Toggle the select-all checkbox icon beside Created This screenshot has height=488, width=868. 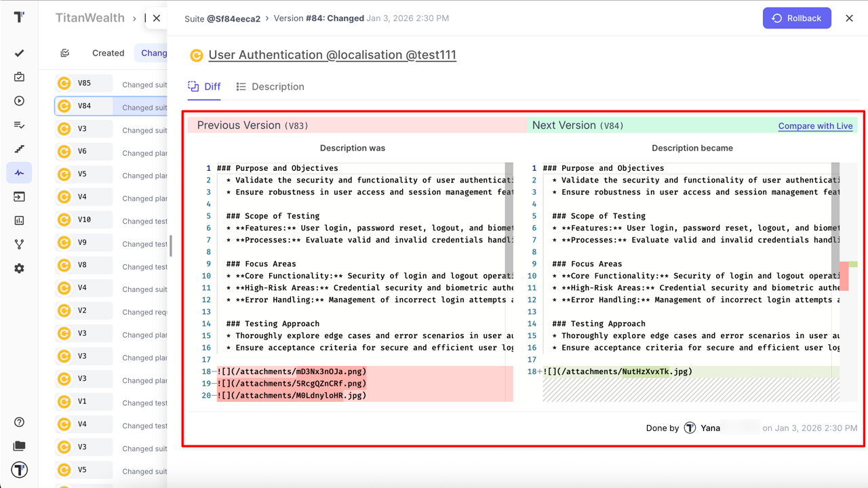click(65, 53)
